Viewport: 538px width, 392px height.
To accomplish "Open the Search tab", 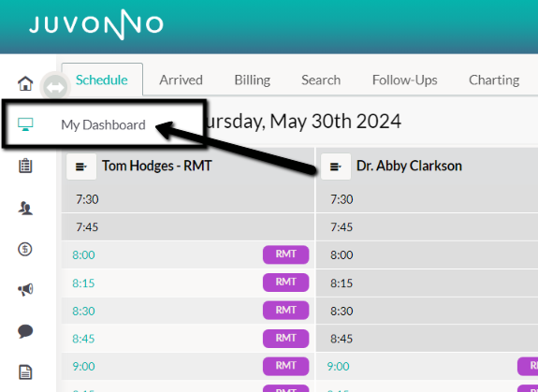I will [321, 80].
